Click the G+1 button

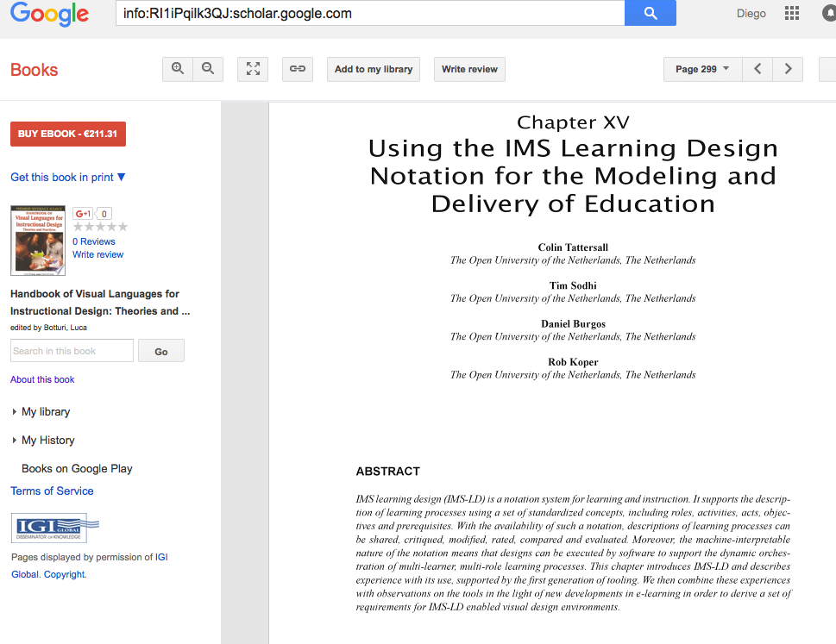tap(84, 214)
